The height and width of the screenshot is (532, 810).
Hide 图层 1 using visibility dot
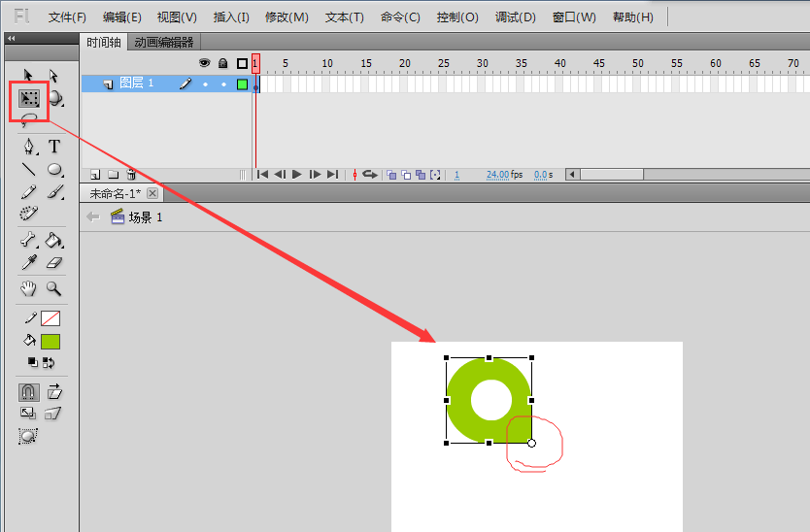[206, 84]
